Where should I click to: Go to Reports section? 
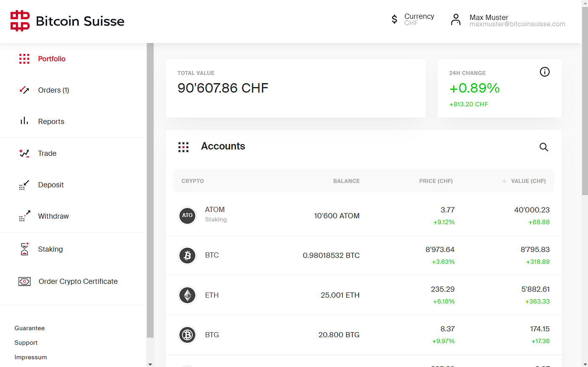51,121
